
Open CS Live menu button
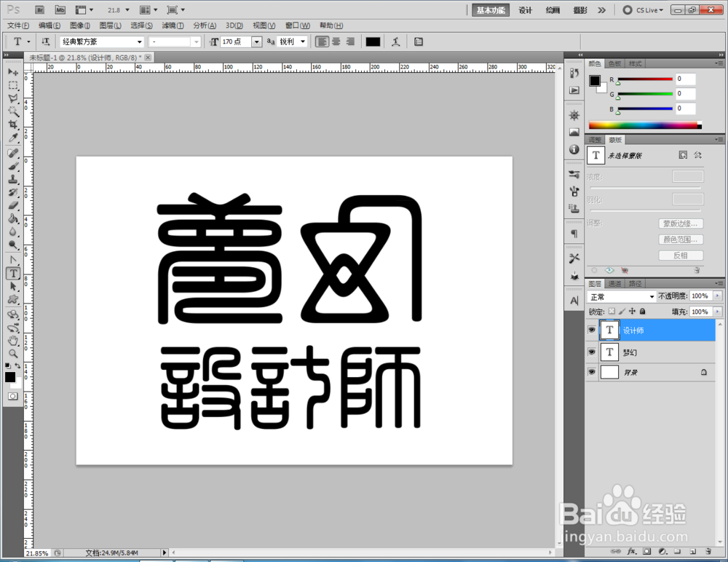(643, 9)
